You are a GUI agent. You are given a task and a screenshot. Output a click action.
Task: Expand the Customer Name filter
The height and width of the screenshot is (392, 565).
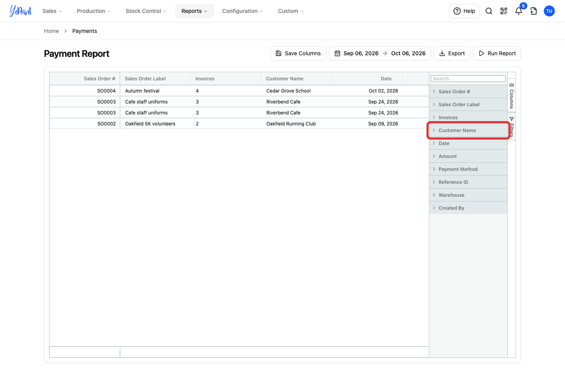[x=468, y=130]
